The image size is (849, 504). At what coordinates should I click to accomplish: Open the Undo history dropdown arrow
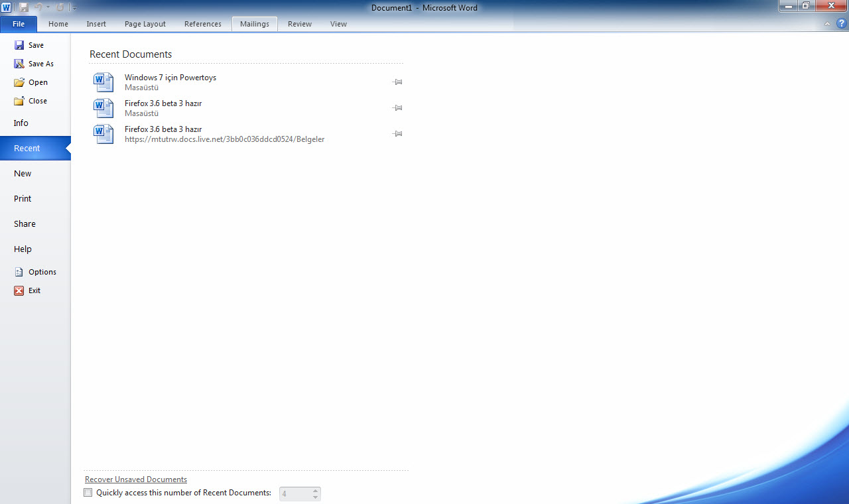[x=48, y=7]
